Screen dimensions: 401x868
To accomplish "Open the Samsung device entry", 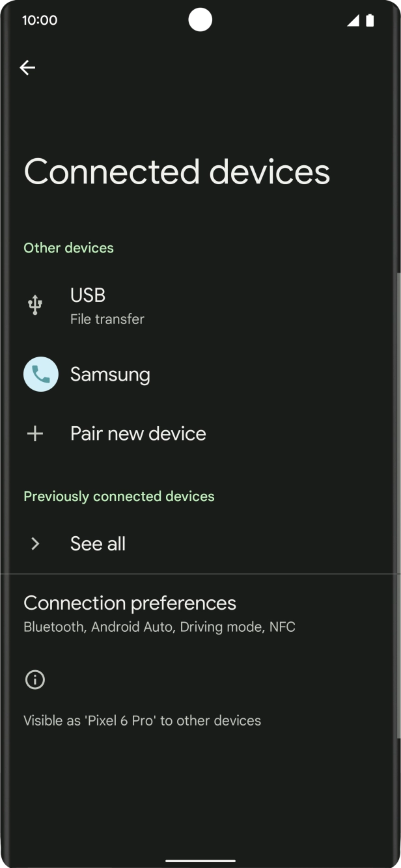I will pyautogui.click(x=110, y=375).
